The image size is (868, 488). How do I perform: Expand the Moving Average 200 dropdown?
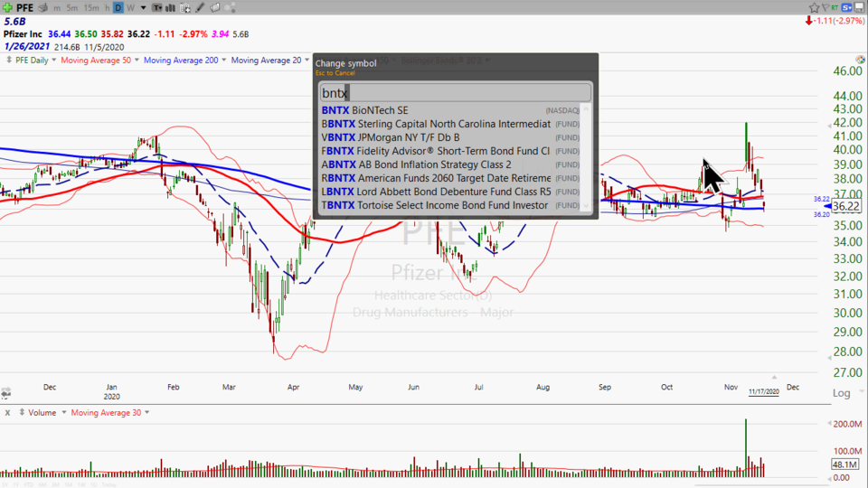(223, 60)
